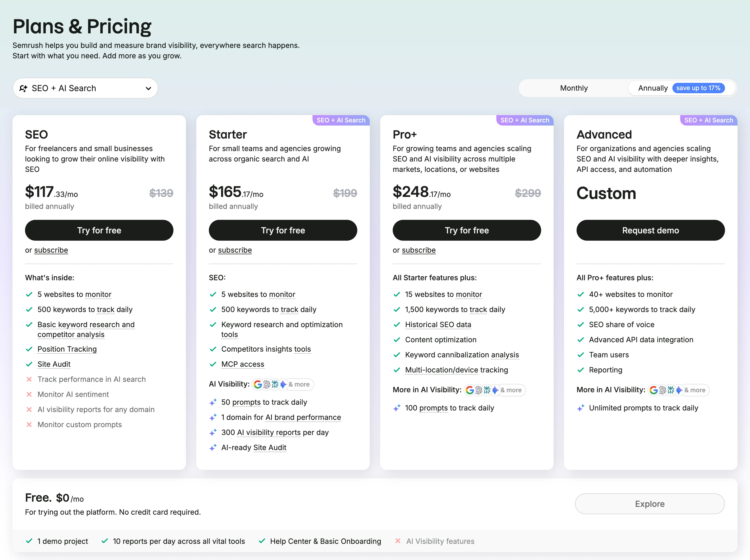Click 100 prompts to track daily
750x560 pixels.
pos(449,408)
